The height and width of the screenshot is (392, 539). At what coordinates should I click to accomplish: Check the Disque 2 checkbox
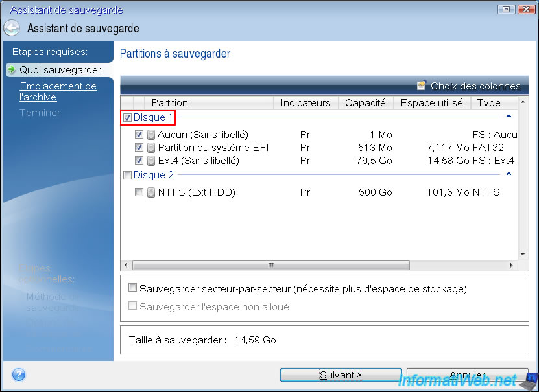click(x=127, y=175)
